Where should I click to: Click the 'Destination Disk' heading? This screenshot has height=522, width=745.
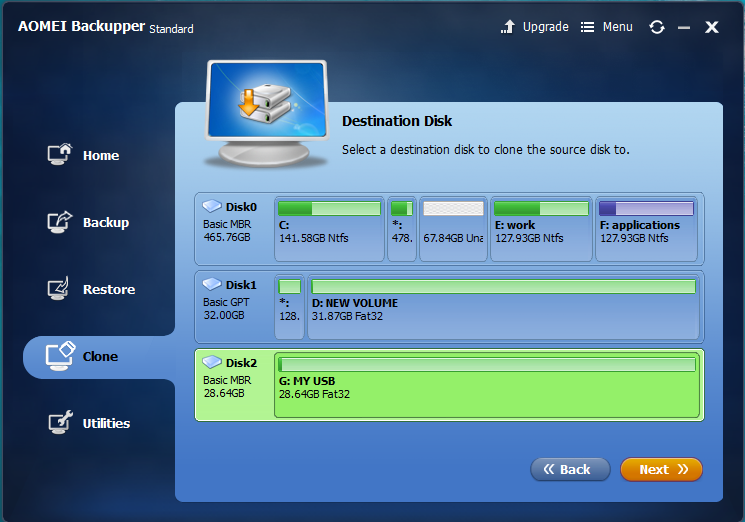tap(397, 121)
